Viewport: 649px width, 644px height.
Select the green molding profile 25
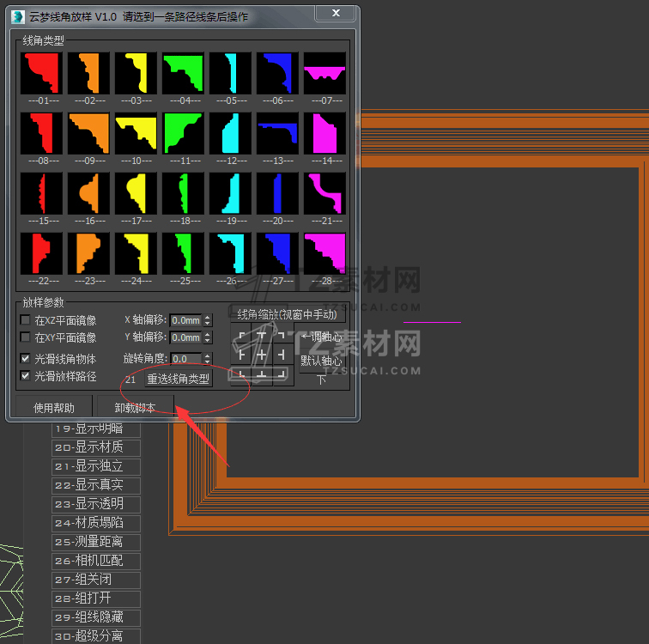pyautogui.click(x=183, y=253)
